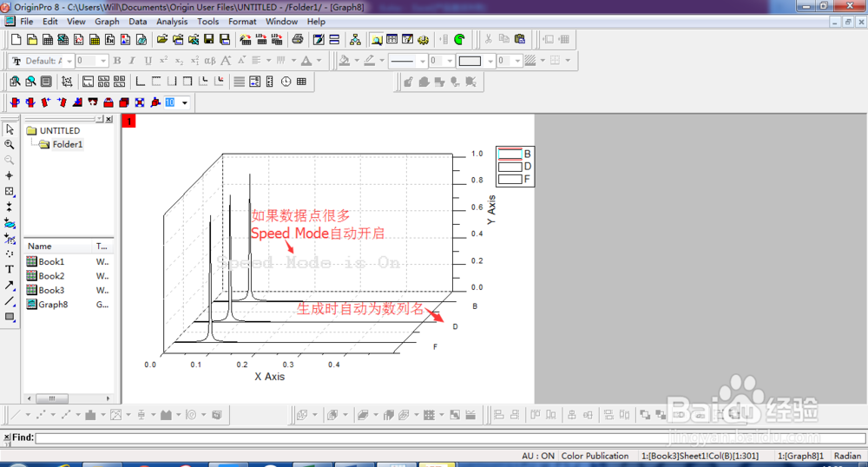Create a new workbook
This screenshot has height=467, width=868.
pyautogui.click(x=48, y=39)
